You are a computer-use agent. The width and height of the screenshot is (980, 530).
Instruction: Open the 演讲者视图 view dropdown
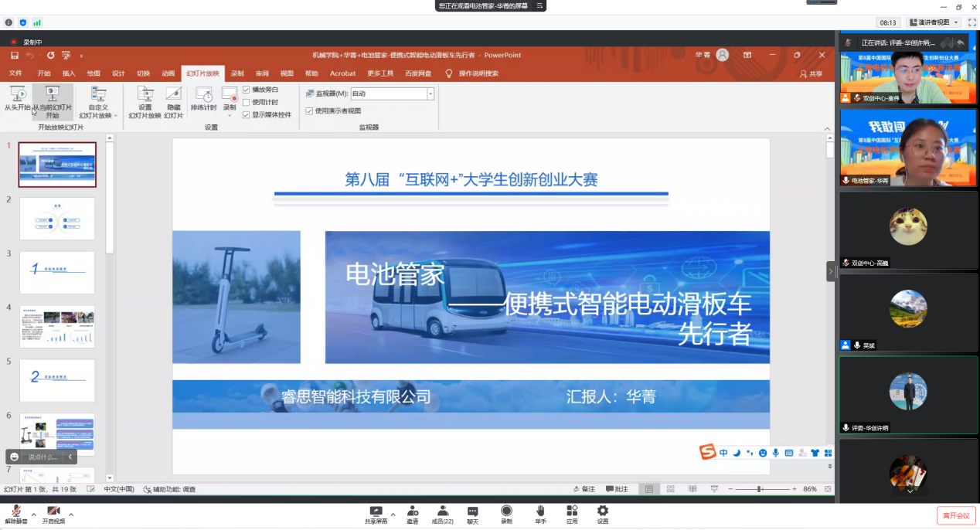(934, 22)
